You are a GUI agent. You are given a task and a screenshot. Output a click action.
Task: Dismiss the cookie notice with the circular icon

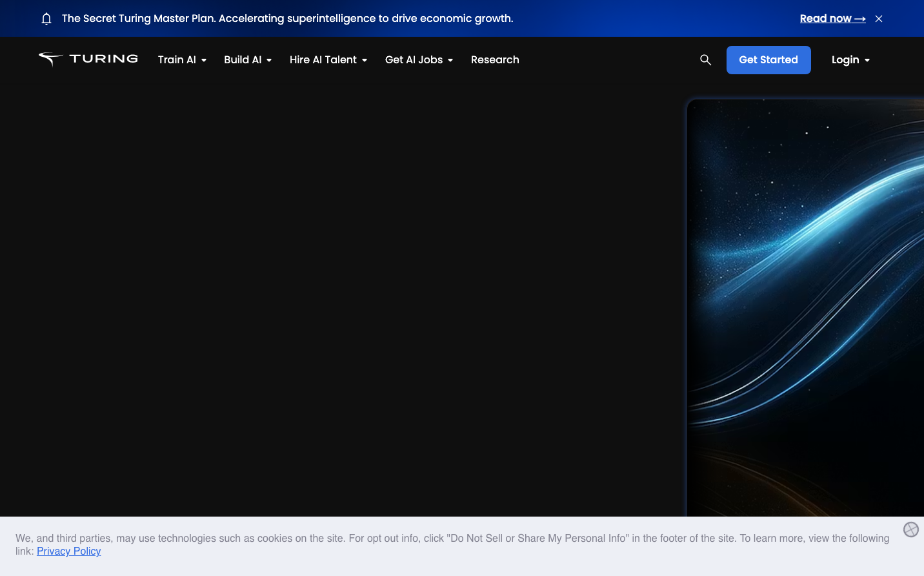click(910, 530)
